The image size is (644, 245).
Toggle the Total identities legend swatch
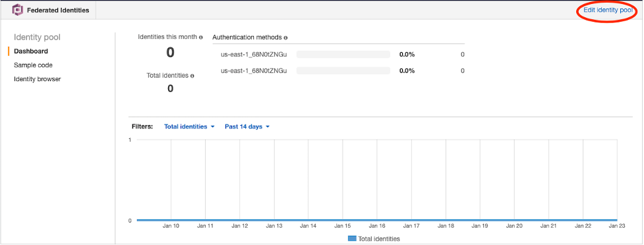click(352, 238)
